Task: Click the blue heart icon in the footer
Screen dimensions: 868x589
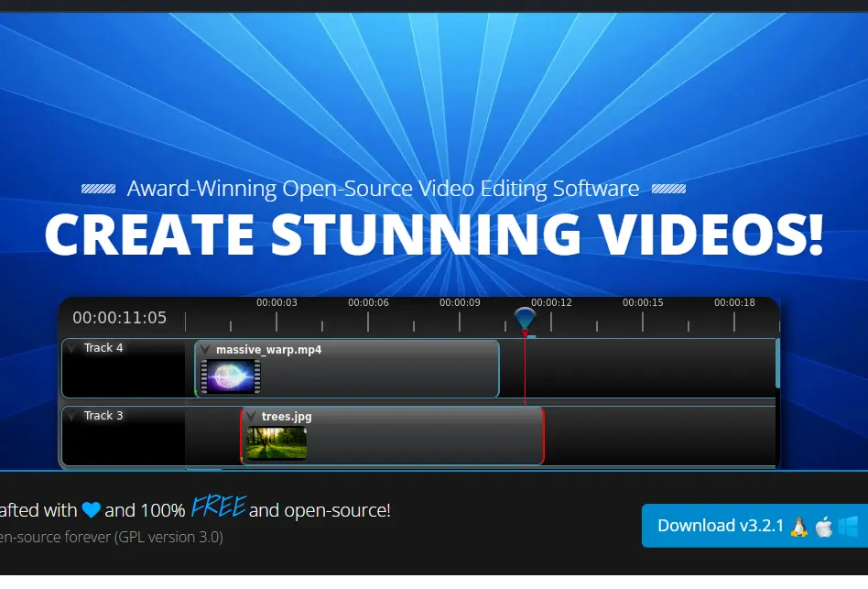Action: (x=91, y=510)
